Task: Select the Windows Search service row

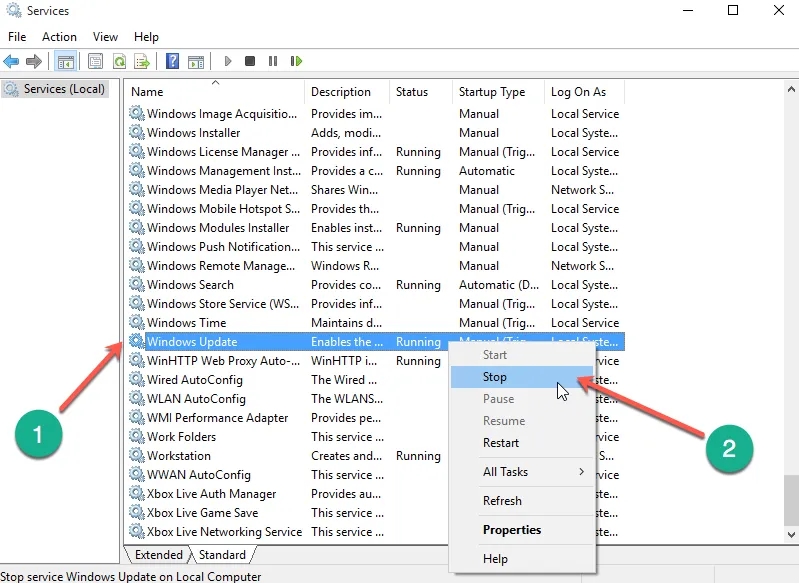Action: (x=190, y=285)
